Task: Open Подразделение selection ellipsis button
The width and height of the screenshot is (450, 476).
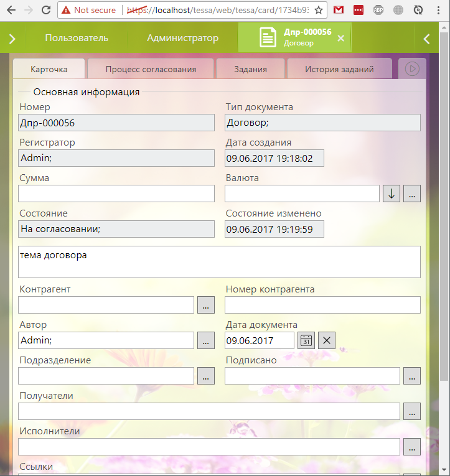Action: point(206,376)
